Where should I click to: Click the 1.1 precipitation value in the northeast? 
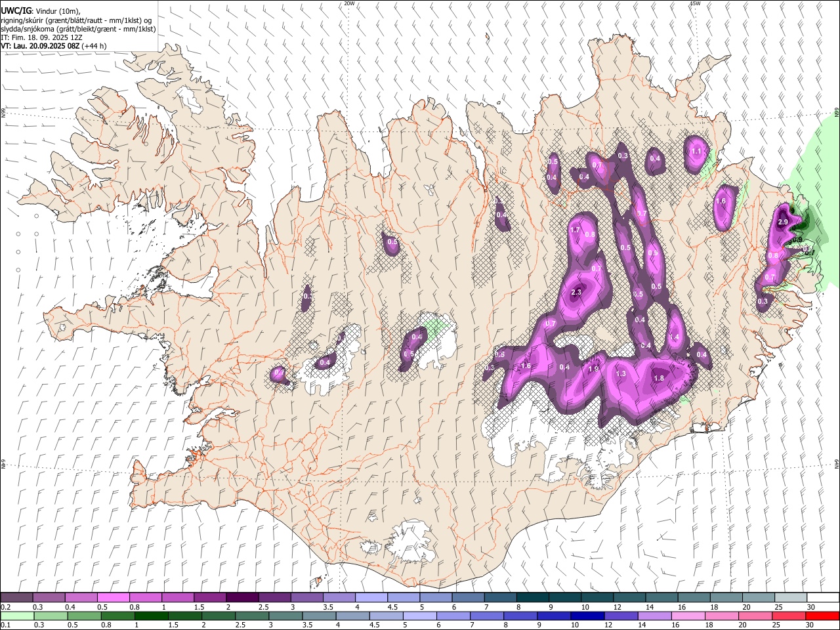pos(697,151)
